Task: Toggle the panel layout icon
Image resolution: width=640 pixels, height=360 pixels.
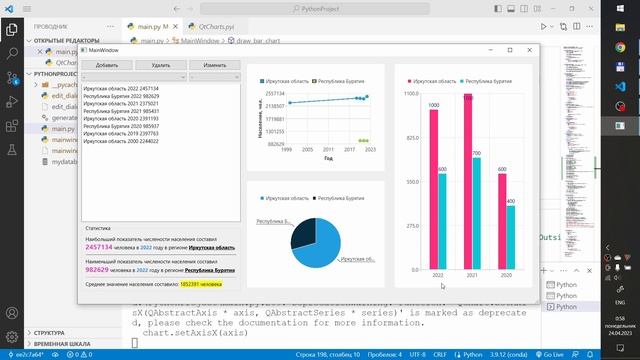Action: 511,9
